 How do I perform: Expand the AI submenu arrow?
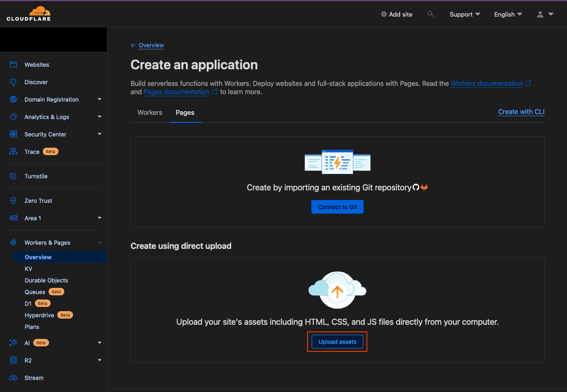100,343
